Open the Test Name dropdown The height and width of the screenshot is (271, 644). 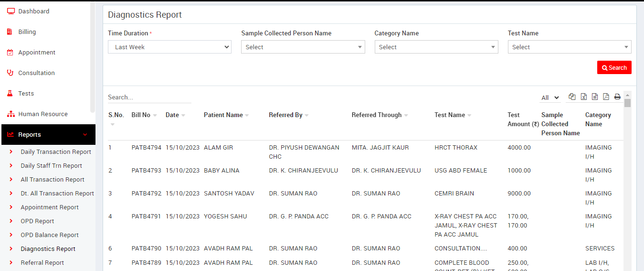(x=569, y=47)
